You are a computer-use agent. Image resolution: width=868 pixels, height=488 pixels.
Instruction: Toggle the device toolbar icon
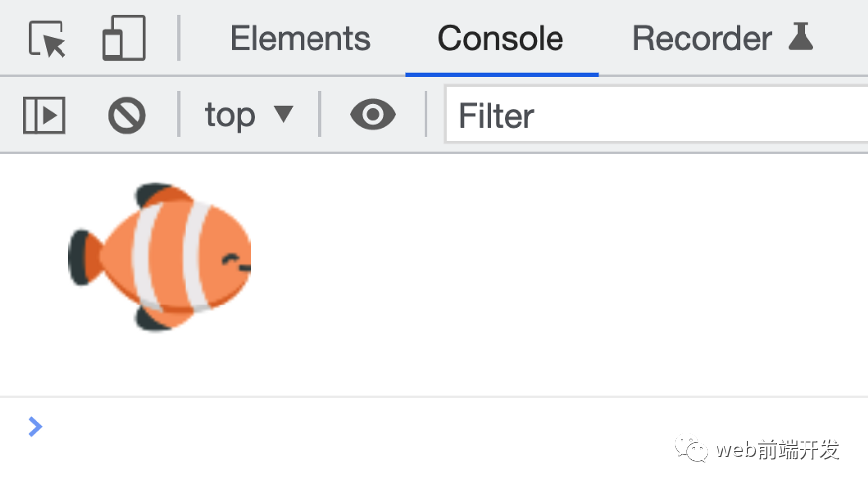tap(124, 38)
